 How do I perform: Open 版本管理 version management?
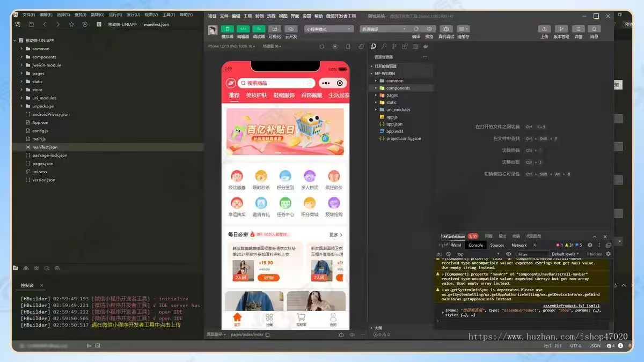pos(561,29)
